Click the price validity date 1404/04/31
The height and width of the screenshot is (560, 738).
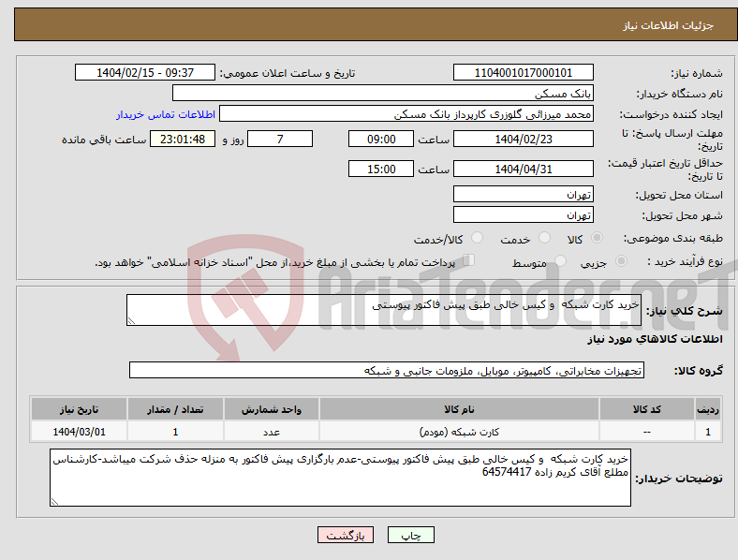tap(523, 169)
